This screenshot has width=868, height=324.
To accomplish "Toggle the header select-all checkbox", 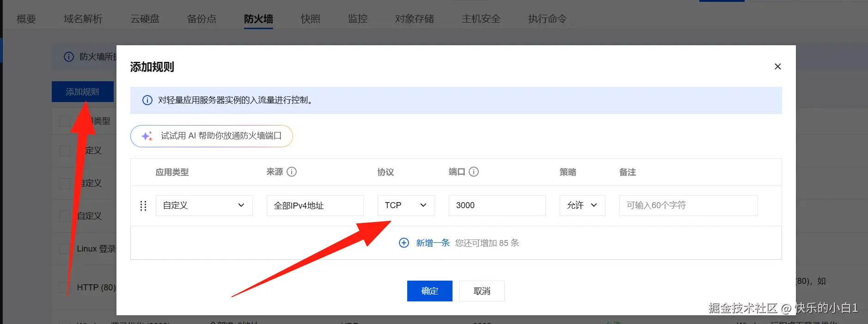I will (x=65, y=121).
